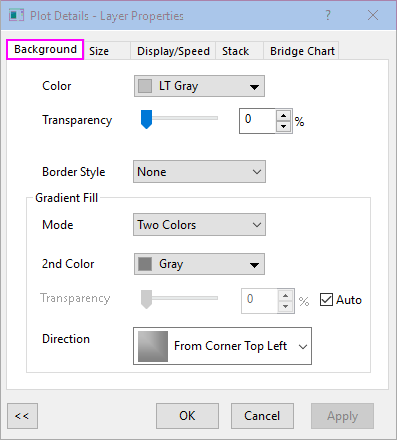Open the Gradient Fill Mode dropdown
Image resolution: width=397 pixels, height=440 pixels.
click(x=199, y=225)
